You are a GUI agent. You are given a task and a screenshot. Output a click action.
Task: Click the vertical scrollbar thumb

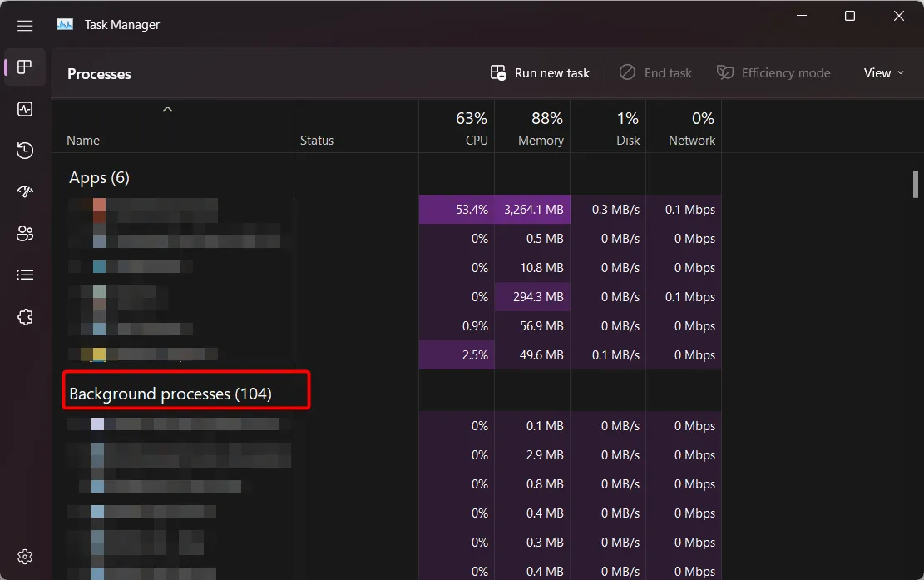915,184
